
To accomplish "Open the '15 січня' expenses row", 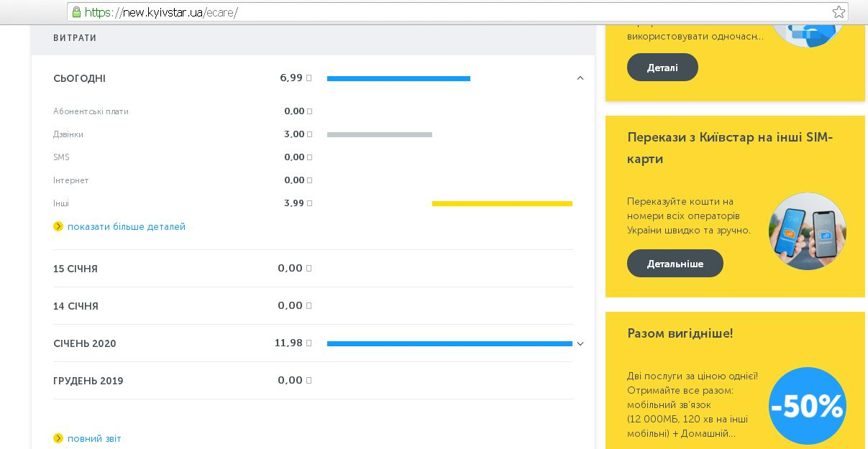I will (76, 269).
